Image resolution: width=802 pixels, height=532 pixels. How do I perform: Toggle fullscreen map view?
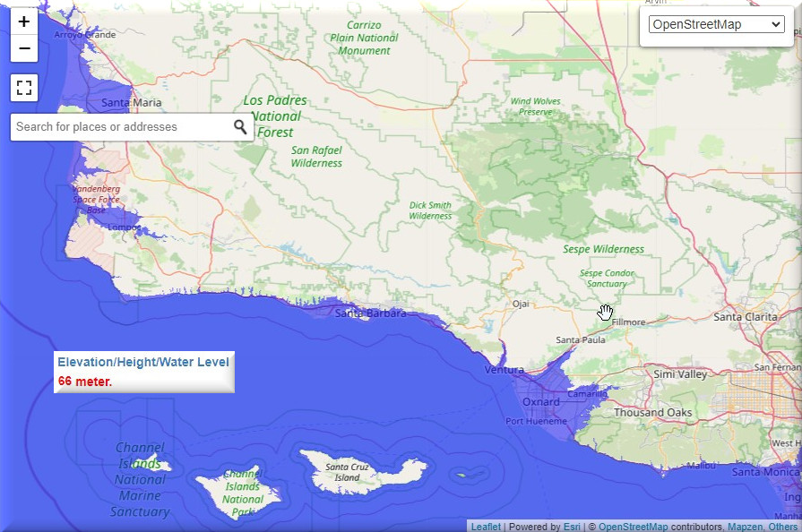tap(24, 88)
